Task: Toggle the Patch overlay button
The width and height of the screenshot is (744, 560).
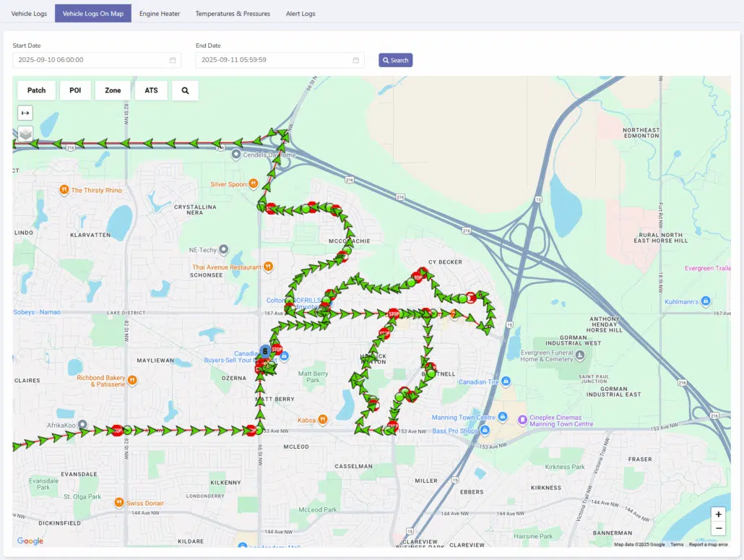Action: (x=36, y=90)
